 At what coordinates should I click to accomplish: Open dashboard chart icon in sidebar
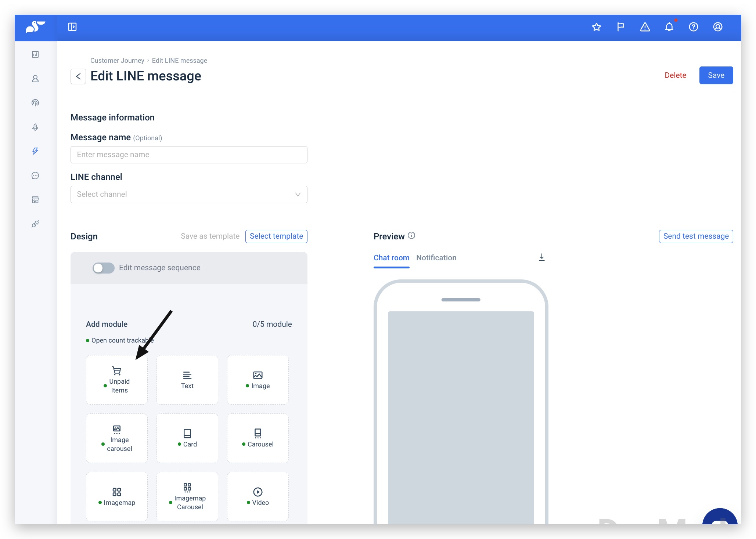coord(35,54)
